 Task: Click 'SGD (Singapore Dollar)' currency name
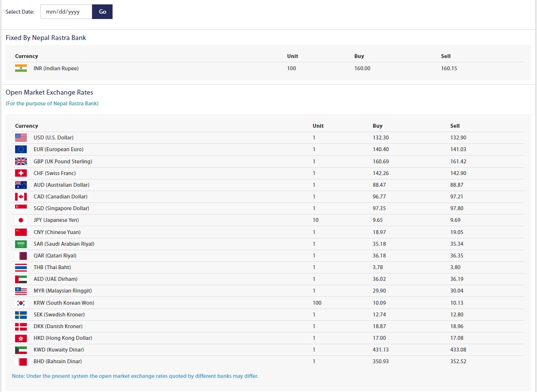pos(61,208)
